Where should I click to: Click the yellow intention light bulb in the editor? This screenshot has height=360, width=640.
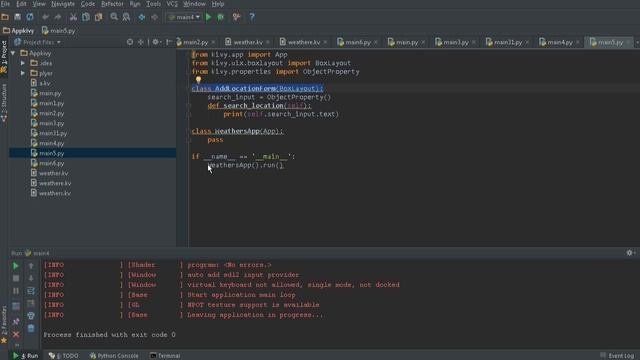(198, 80)
